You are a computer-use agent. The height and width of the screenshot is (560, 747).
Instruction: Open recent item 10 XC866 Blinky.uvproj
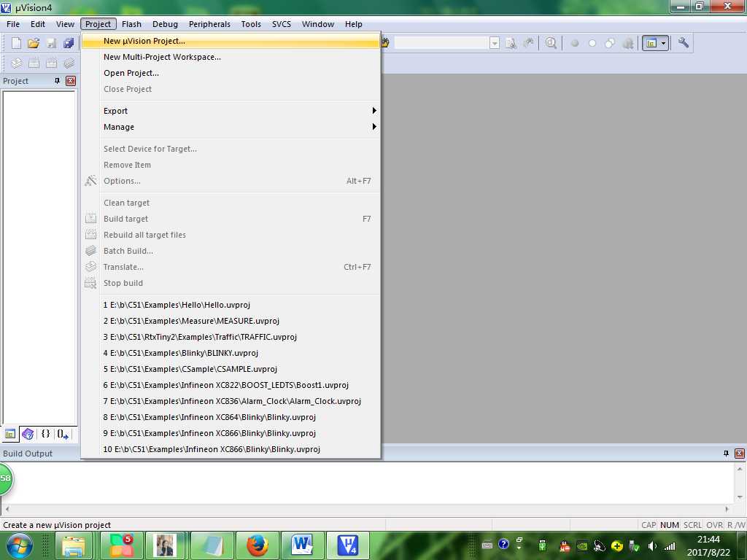coord(231,449)
